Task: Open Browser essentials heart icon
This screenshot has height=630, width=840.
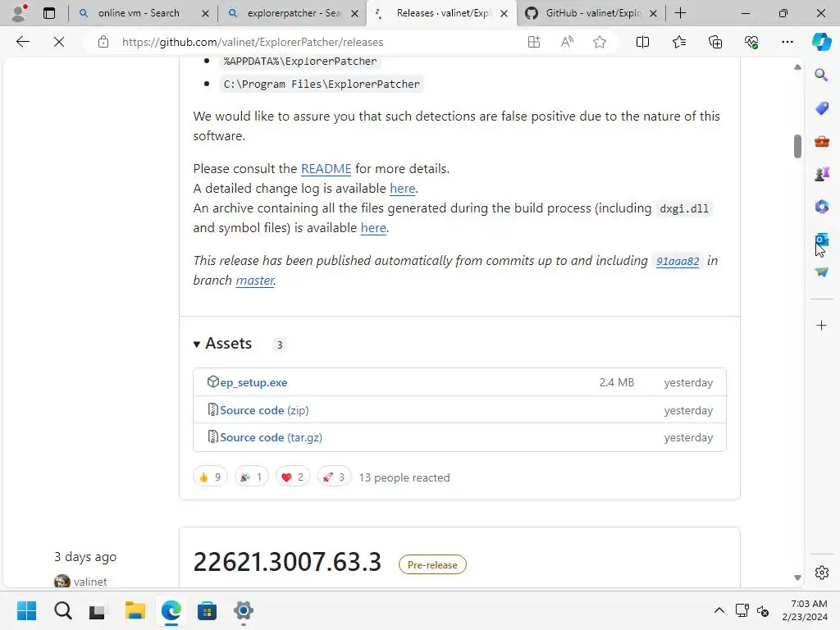Action: point(751,42)
